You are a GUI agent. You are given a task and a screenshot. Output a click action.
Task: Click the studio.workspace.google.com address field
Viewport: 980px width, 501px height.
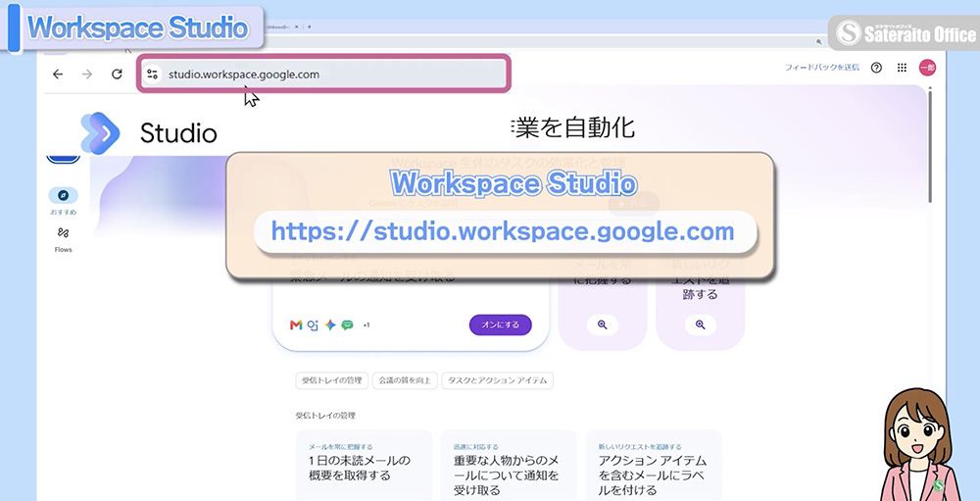pos(323,75)
